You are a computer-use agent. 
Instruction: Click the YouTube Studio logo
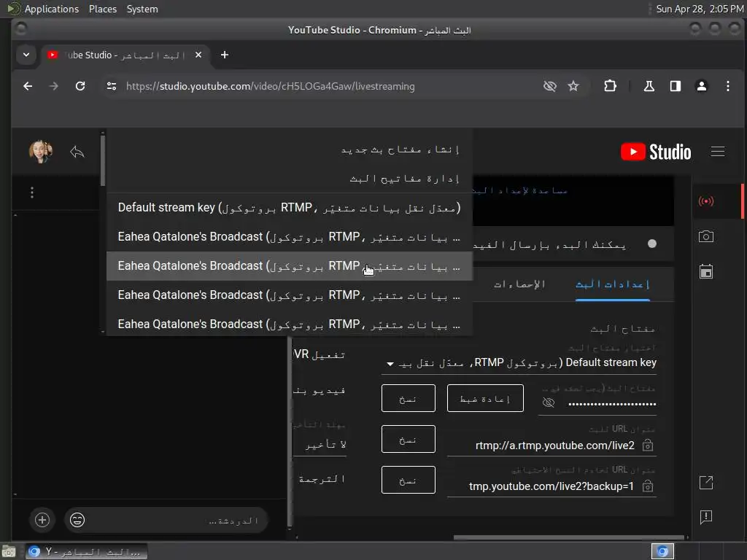(x=656, y=152)
